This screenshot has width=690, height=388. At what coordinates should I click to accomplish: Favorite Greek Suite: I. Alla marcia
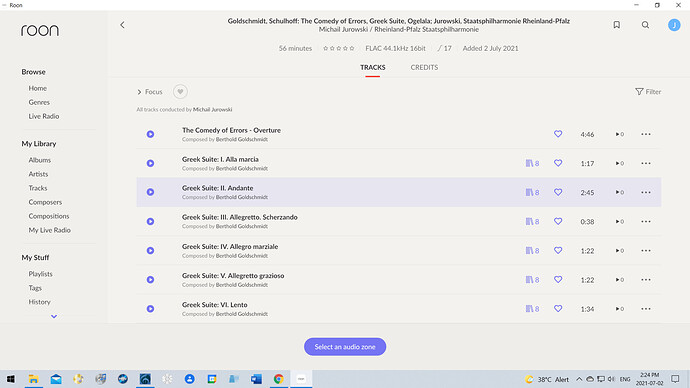558,163
